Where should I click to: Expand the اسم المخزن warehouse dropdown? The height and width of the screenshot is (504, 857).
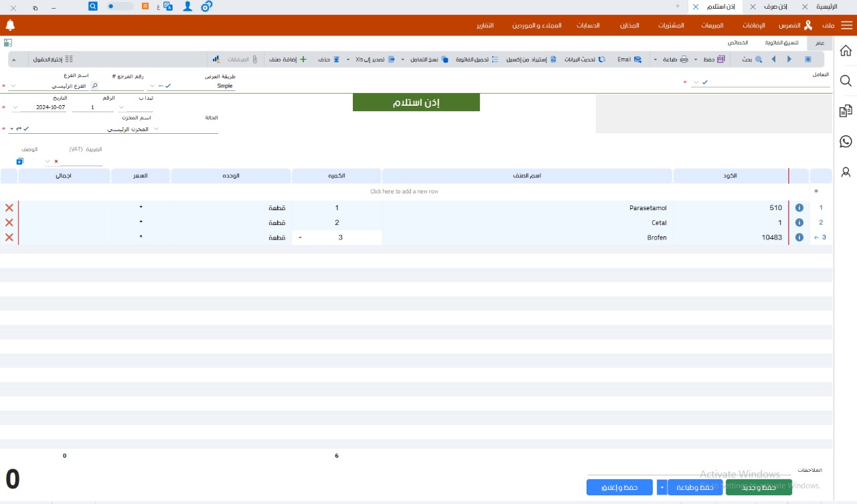(x=157, y=129)
